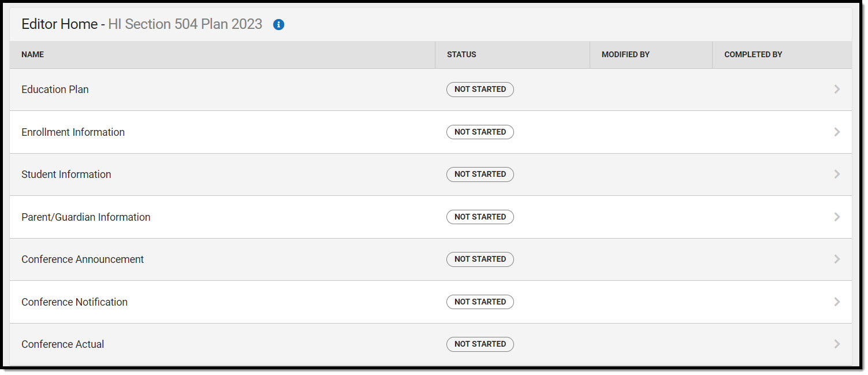The width and height of the screenshot is (868, 375).
Task: Expand the Education Plan row chevron
Action: pyautogui.click(x=837, y=90)
